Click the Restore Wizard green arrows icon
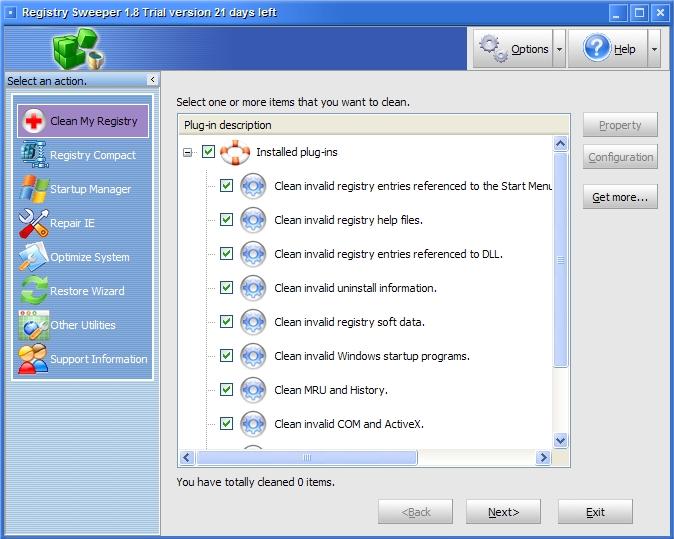 34,290
